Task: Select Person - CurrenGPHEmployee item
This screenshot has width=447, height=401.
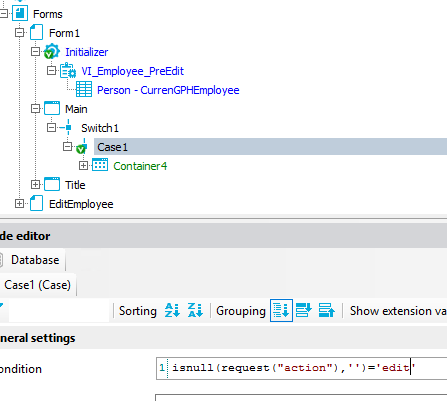Action: click(x=168, y=90)
